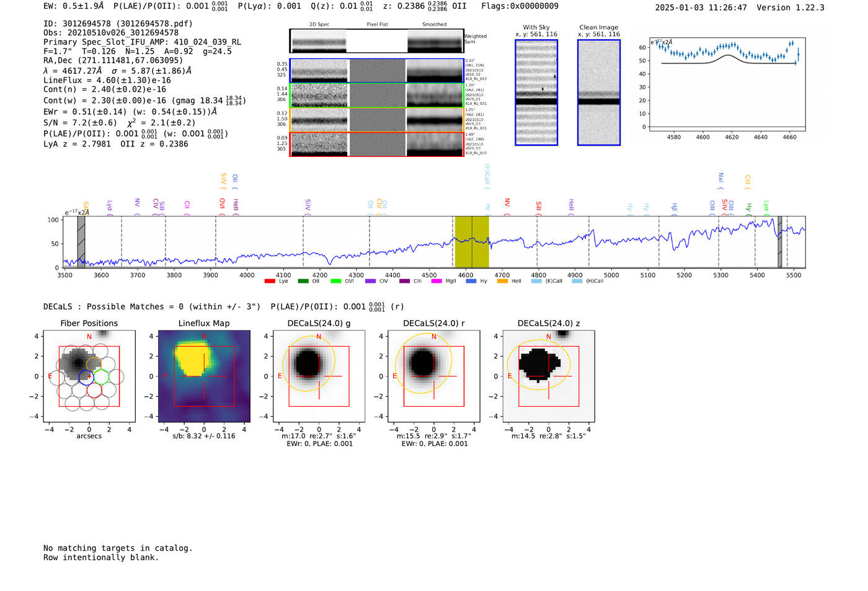The height and width of the screenshot is (591, 868).
Task: Click the lime OVI legend swatch
Action: tap(336, 281)
